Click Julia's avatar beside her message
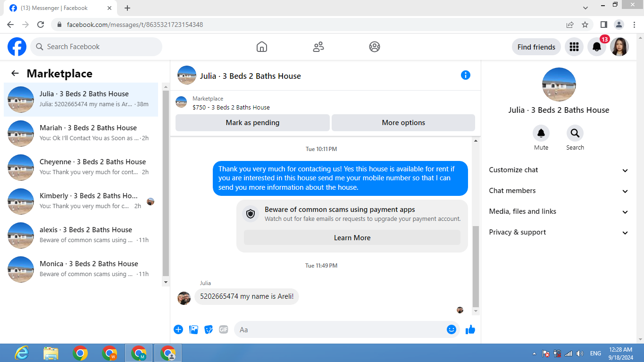The image size is (644, 362). pyautogui.click(x=184, y=298)
